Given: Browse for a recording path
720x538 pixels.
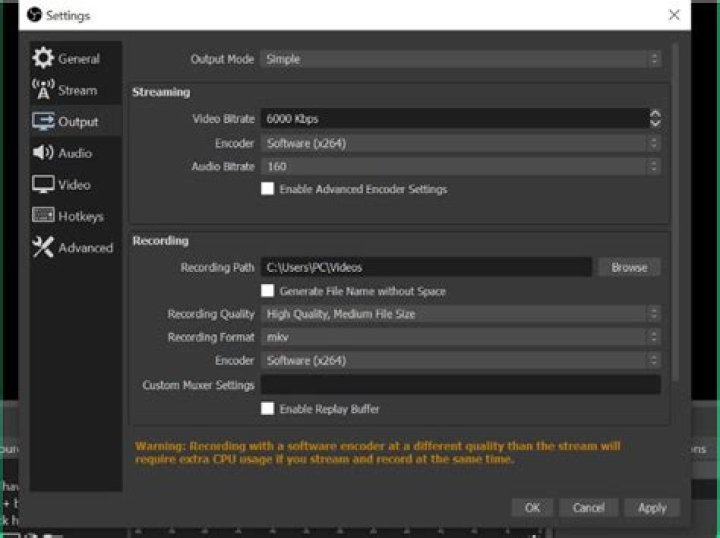Looking at the screenshot, I should click(629, 267).
